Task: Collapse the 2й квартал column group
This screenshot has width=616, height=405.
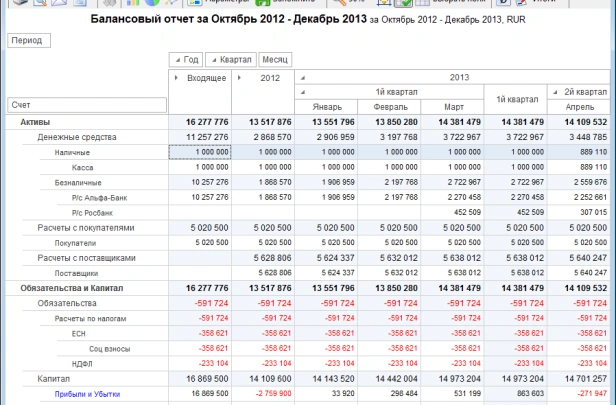Action: pyautogui.click(x=555, y=92)
